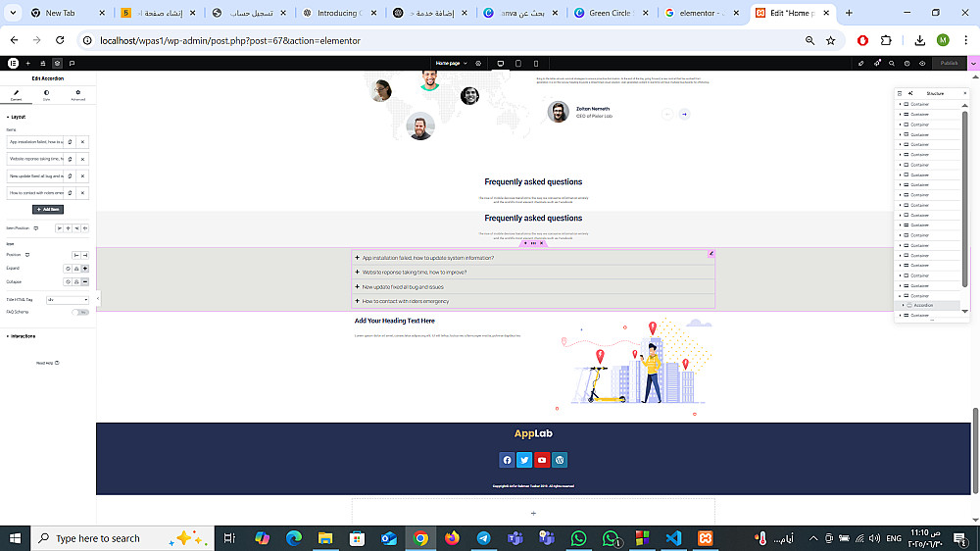Open the help question icon in top bar
The width and height of the screenshot is (980, 551).
[906, 63]
